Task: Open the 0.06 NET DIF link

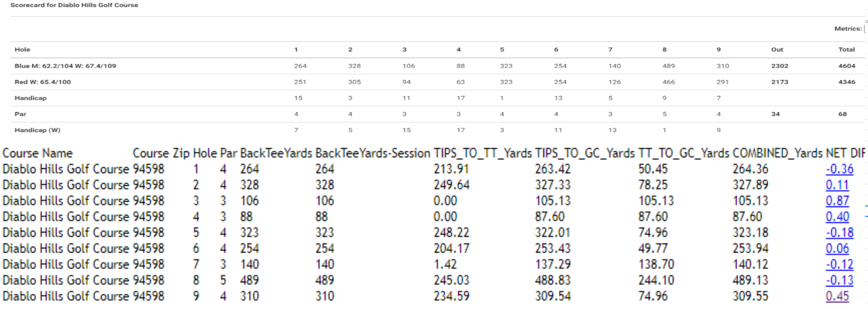Action: [x=837, y=249]
